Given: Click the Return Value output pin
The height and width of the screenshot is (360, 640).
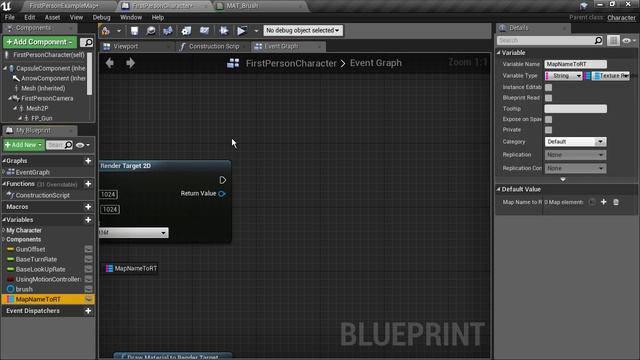Looking at the screenshot, I should [222, 193].
